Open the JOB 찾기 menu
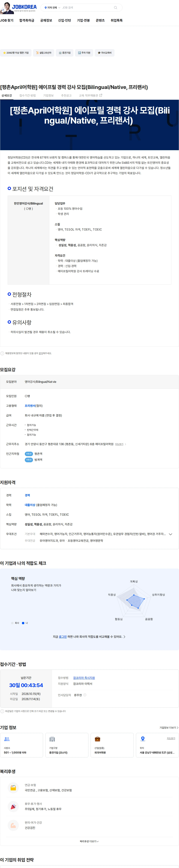179x868 pixels. [7, 20]
